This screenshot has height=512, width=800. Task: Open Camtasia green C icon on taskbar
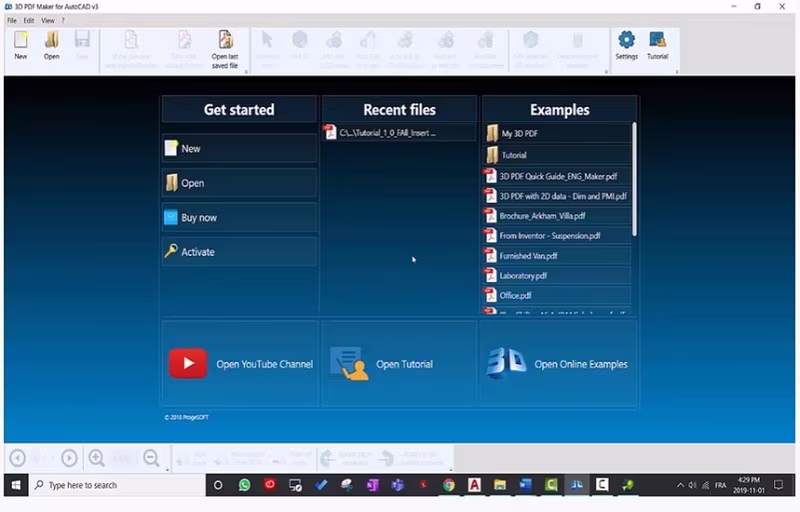(x=551, y=485)
